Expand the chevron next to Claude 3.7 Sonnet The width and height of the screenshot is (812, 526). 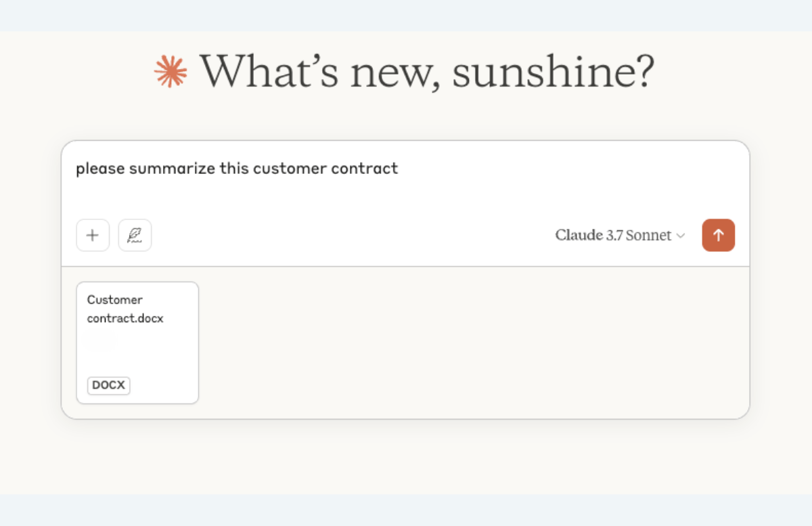point(681,236)
